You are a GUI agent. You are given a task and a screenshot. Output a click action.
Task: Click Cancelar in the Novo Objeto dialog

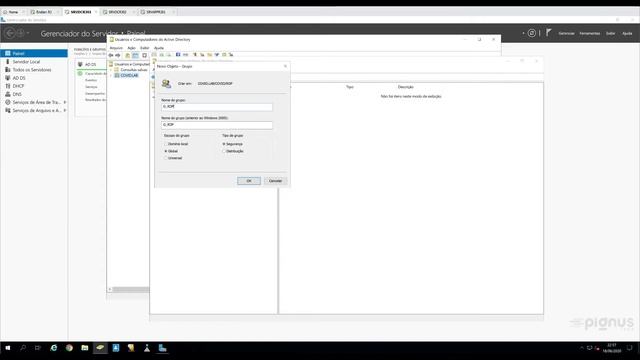tap(276, 181)
